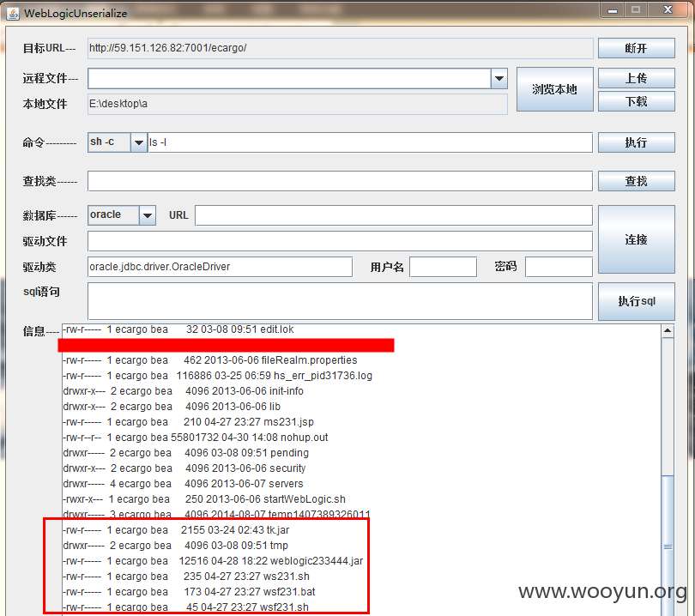Click the hs_err_pid31736.log output line

217,376
